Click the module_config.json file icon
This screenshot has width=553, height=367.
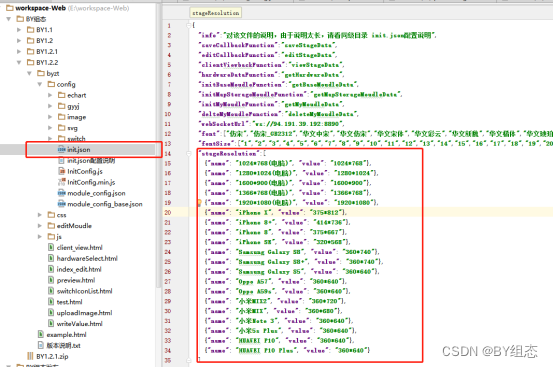click(x=62, y=193)
